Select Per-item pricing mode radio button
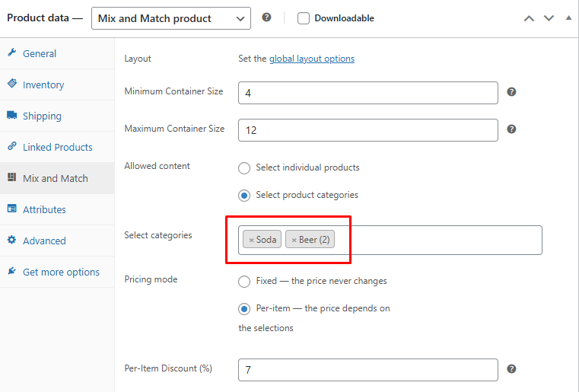 pyautogui.click(x=244, y=309)
